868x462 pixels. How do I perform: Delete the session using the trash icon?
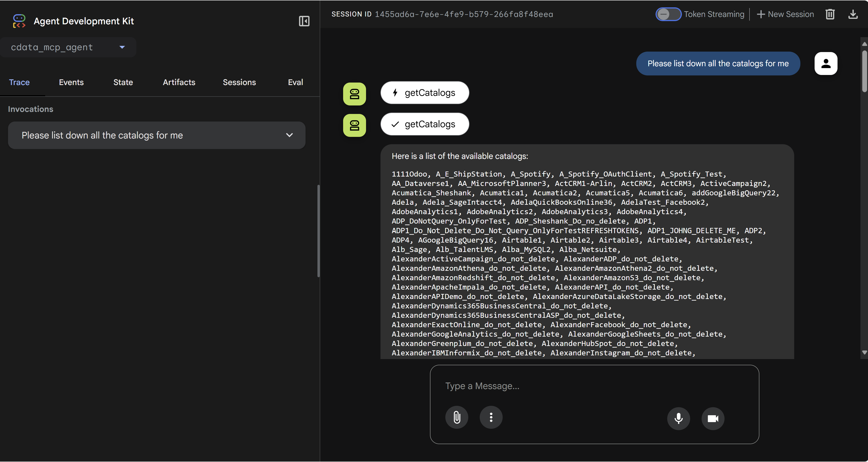pyautogui.click(x=830, y=14)
